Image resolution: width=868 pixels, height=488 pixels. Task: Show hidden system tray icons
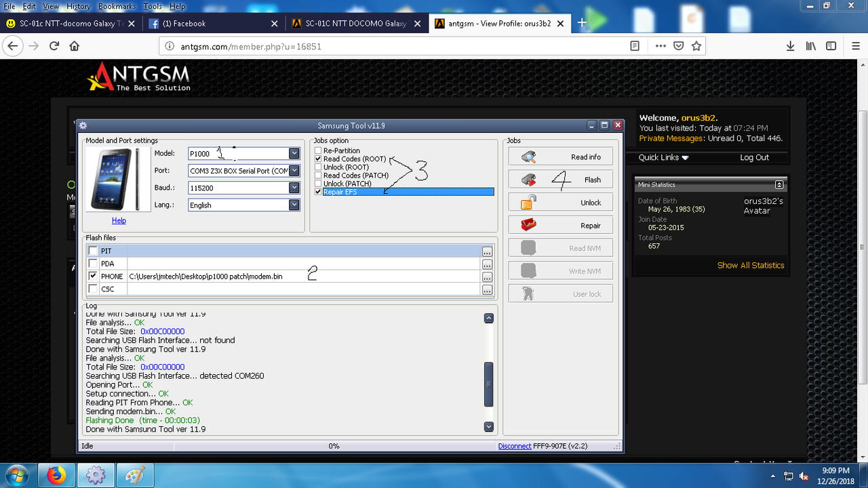(x=772, y=476)
